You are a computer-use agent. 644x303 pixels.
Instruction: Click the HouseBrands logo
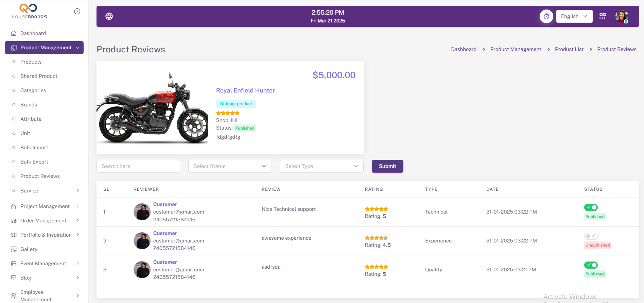(29, 11)
